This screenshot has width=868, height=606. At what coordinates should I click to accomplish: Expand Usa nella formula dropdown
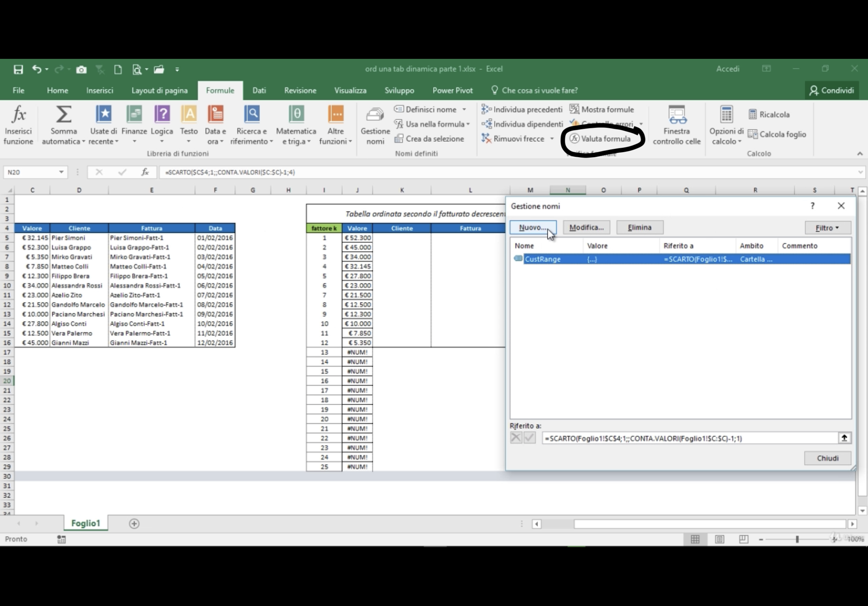point(468,124)
